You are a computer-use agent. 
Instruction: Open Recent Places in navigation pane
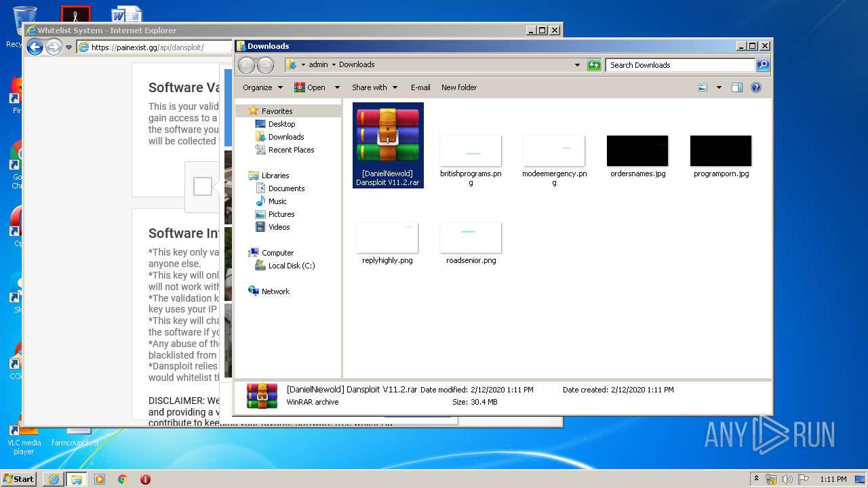click(291, 150)
